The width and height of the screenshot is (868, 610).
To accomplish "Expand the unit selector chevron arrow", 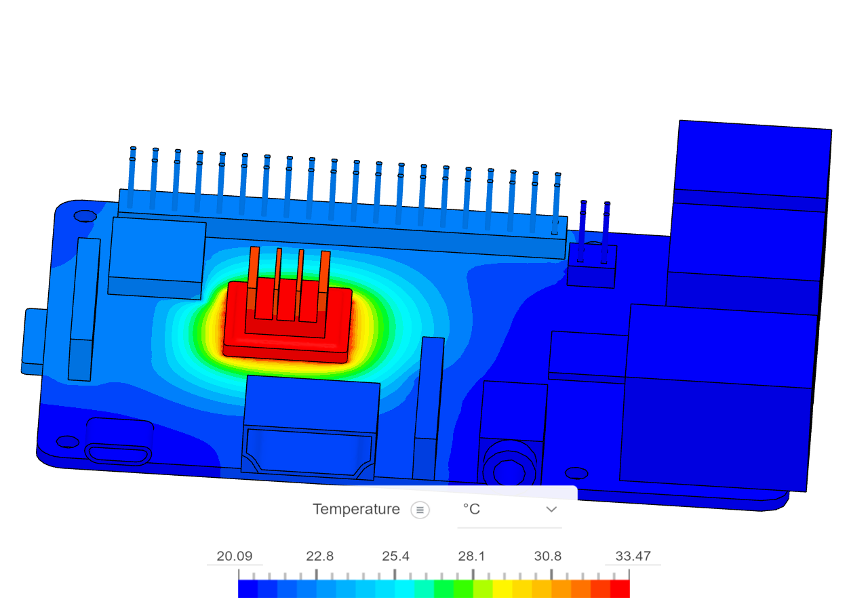I will [x=551, y=509].
